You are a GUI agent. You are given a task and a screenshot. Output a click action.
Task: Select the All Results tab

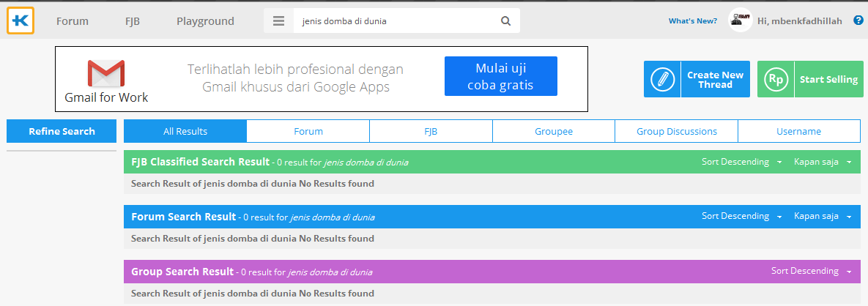coord(185,131)
